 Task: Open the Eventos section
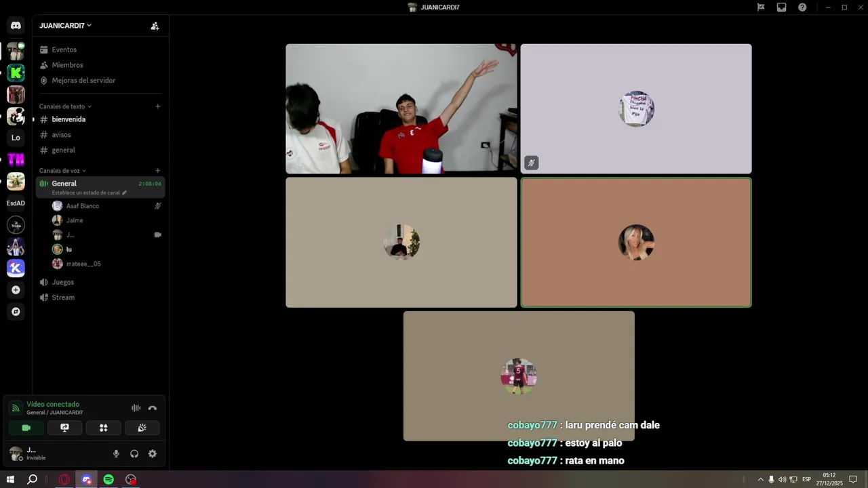click(100, 49)
